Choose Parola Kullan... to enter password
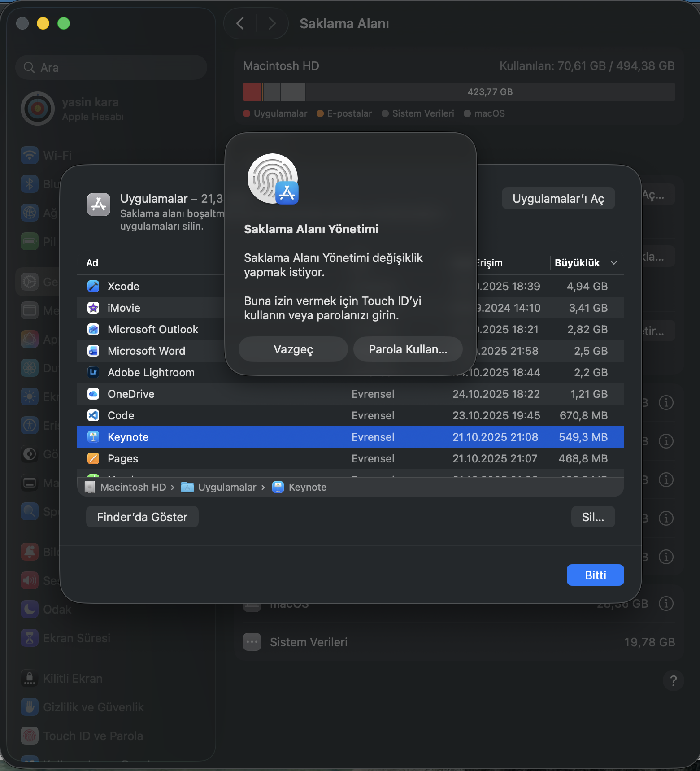 408,349
